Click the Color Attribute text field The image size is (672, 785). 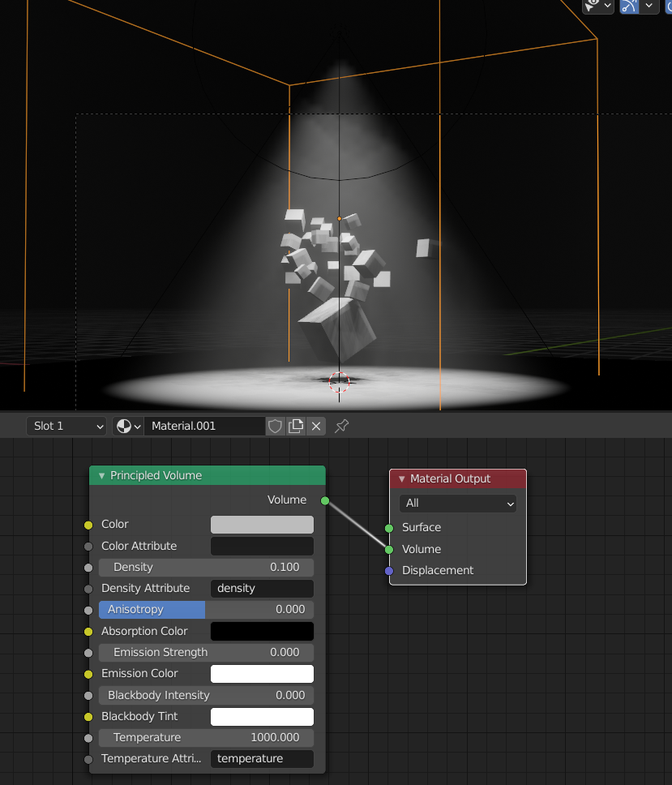[x=262, y=547]
